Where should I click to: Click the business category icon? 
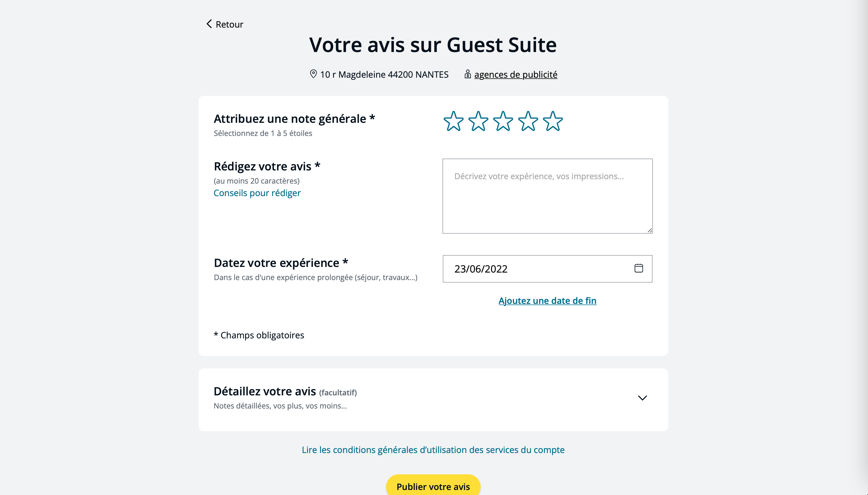pyautogui.click(x=468, y=74)
